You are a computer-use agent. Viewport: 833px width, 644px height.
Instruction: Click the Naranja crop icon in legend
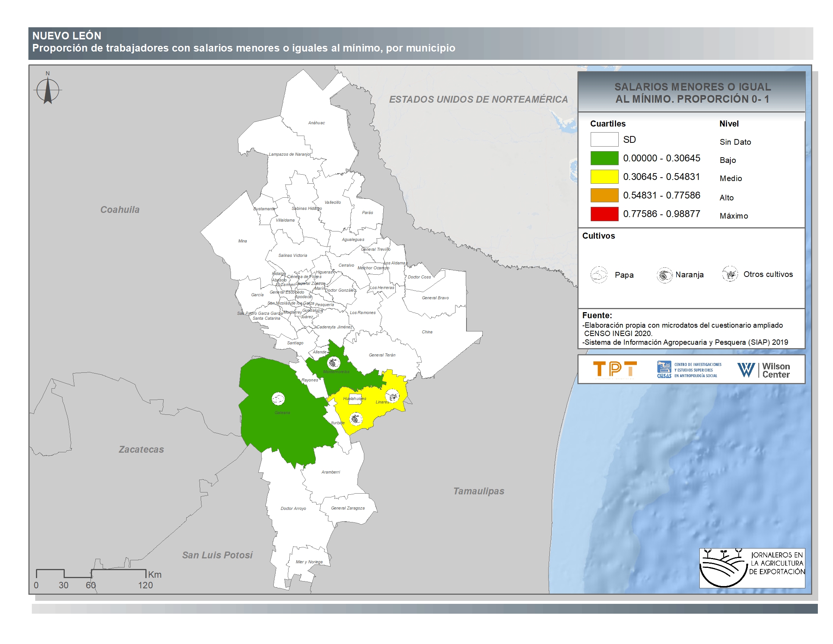(665, 275)
